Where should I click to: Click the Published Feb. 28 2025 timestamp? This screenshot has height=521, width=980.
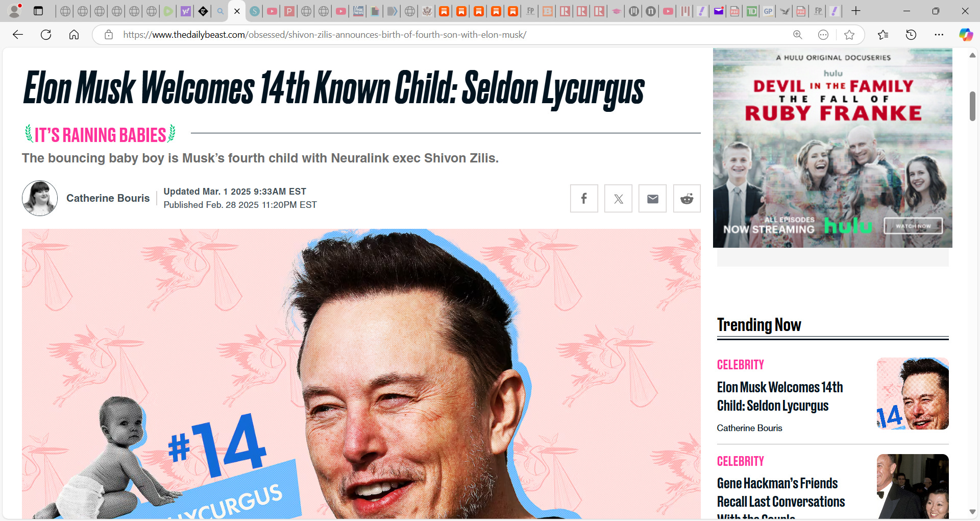coord(240,205)
